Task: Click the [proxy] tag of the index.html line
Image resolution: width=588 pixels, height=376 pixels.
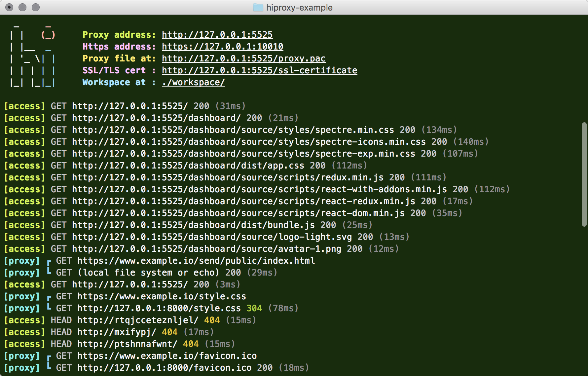Action: click(22, 261)
